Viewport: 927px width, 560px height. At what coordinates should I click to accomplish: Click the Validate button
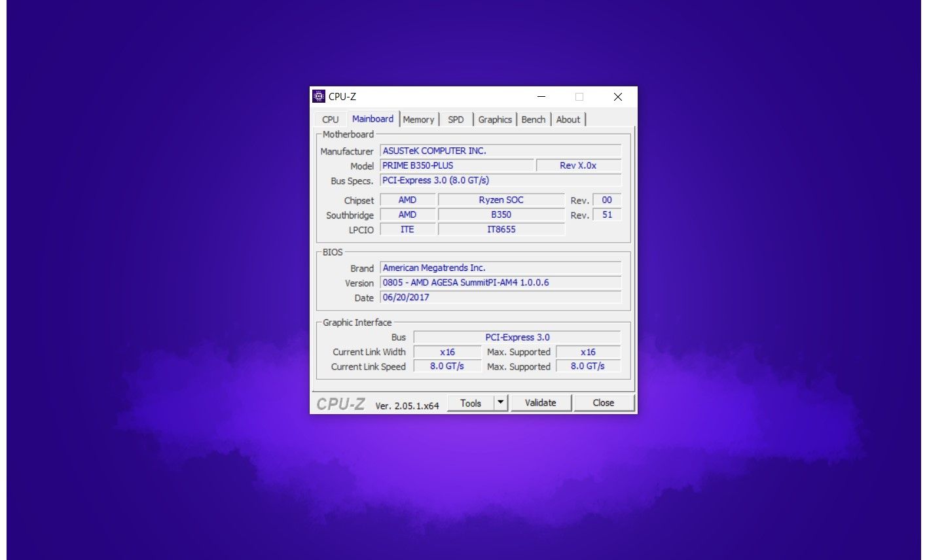click(541, 402)
